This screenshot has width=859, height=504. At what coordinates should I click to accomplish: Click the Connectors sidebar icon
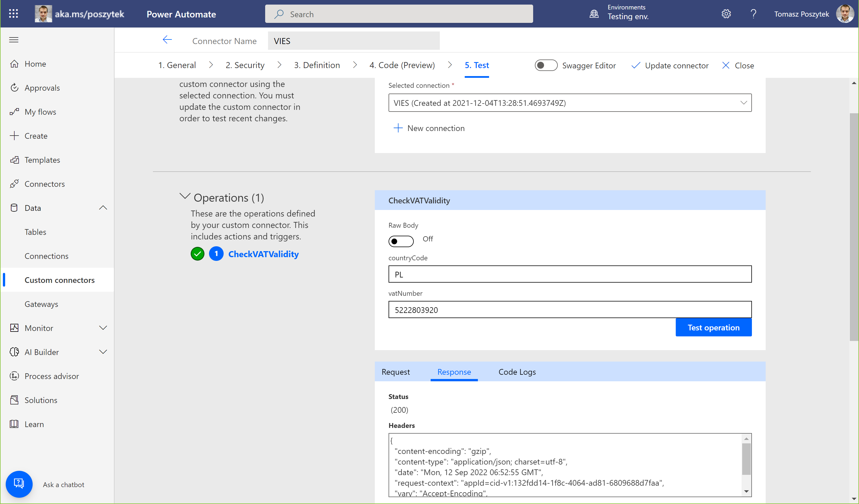click(14, 184)
